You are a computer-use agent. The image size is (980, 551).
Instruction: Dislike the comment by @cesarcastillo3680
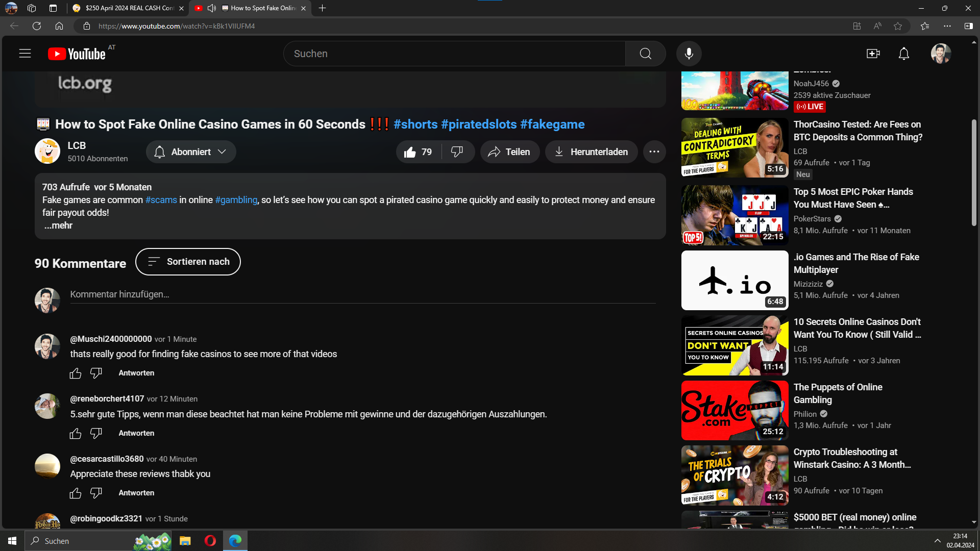coord(96,493)
